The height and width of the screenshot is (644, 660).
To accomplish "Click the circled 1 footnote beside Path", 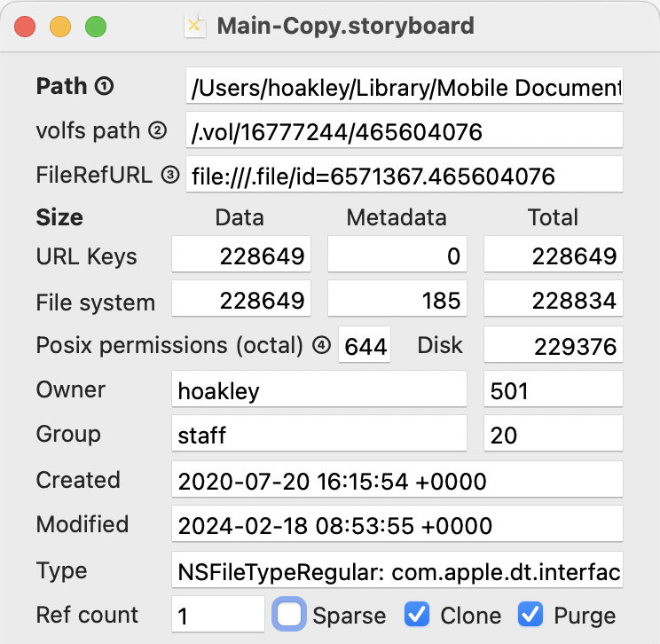I will pyautogui.click(x=105, y=87).
